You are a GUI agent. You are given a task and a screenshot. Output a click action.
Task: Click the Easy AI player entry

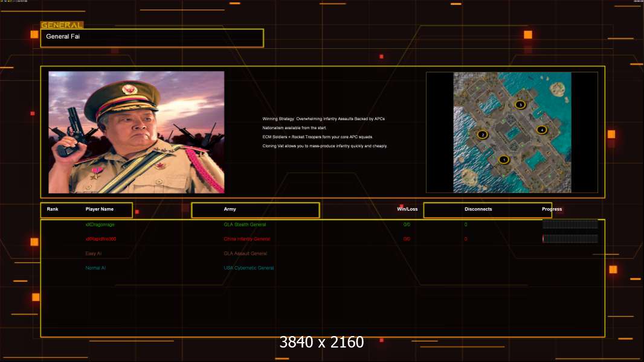tap(94, 253)
